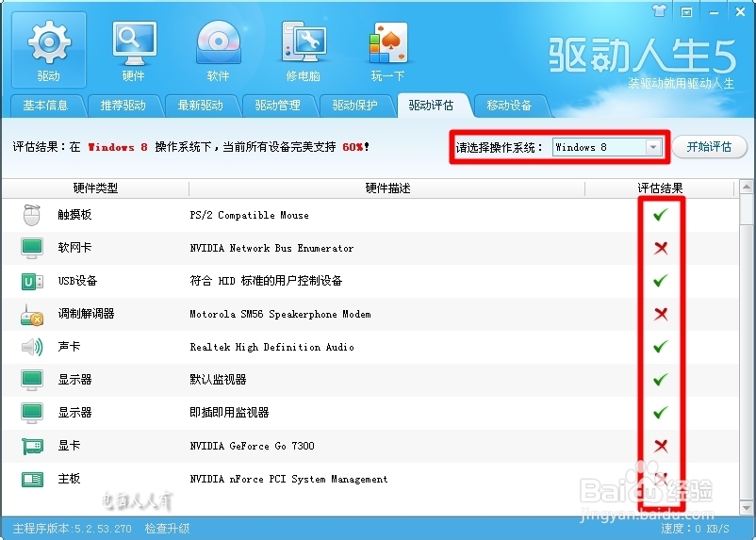Switch to the 基本信息 tab
This screenshot has width=756, height=540.
pos(46,106)
